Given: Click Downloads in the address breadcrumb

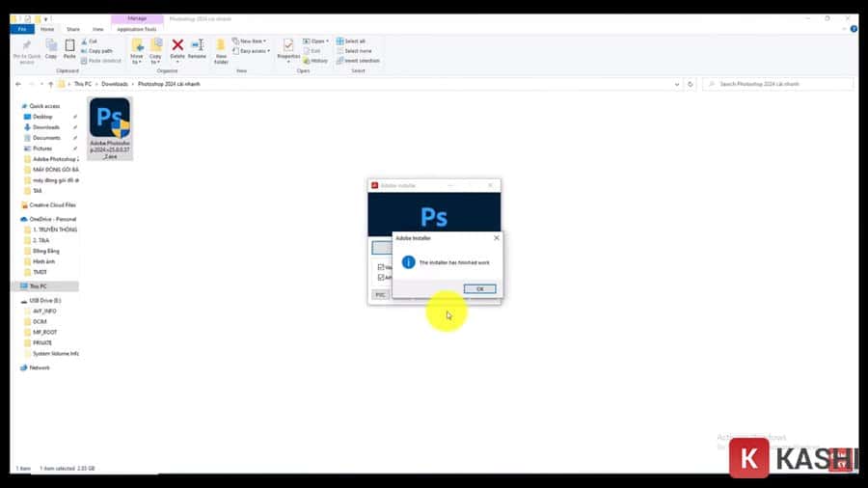Looking at the screenshot, I should (x=115, y=84).
